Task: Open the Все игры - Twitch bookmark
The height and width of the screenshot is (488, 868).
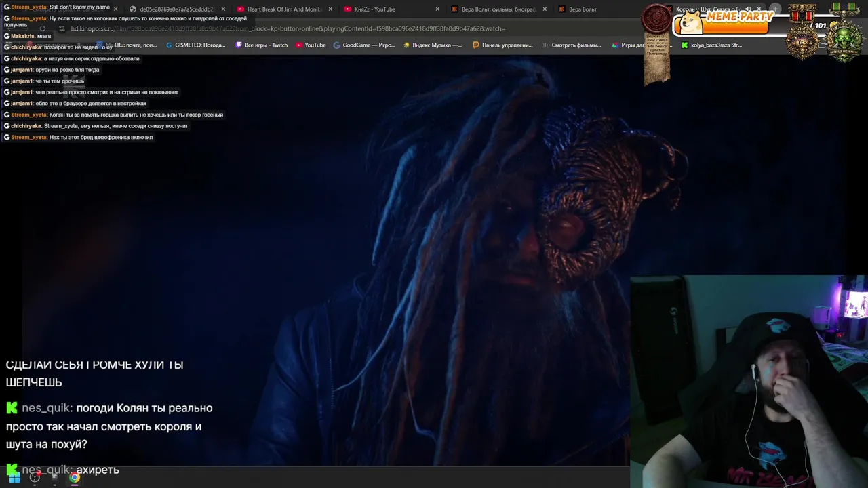Action: [262, 45]
